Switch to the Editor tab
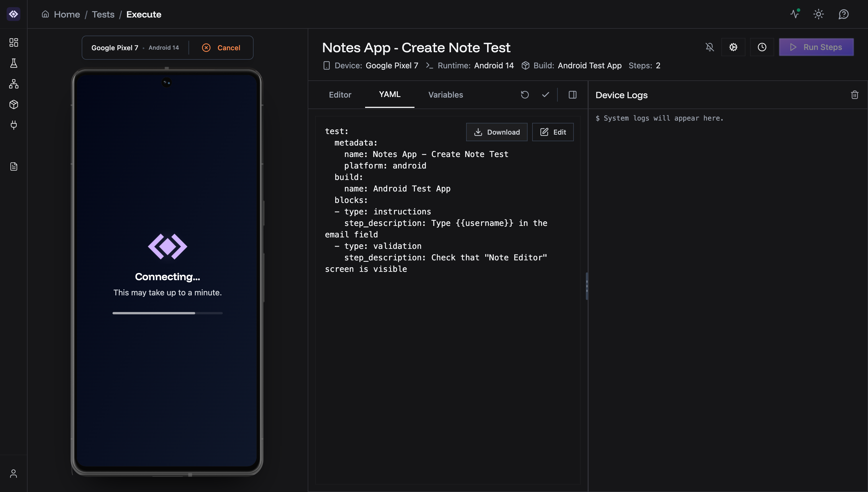 (x=340, y=95)
